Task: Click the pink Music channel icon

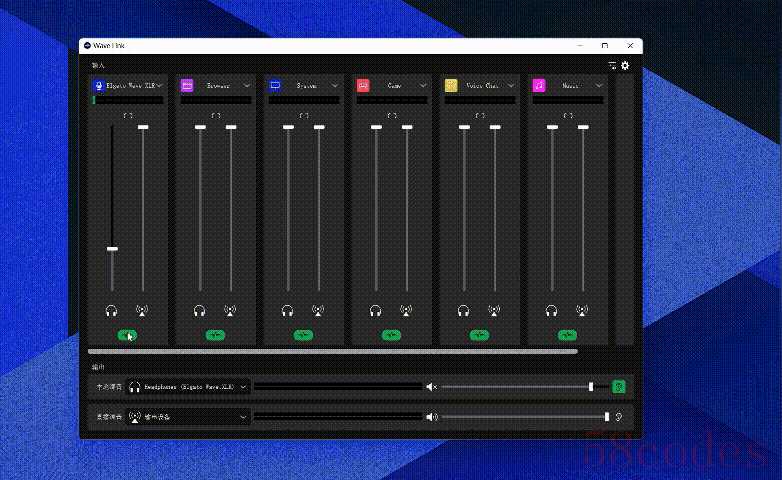Action: point(539,85)
